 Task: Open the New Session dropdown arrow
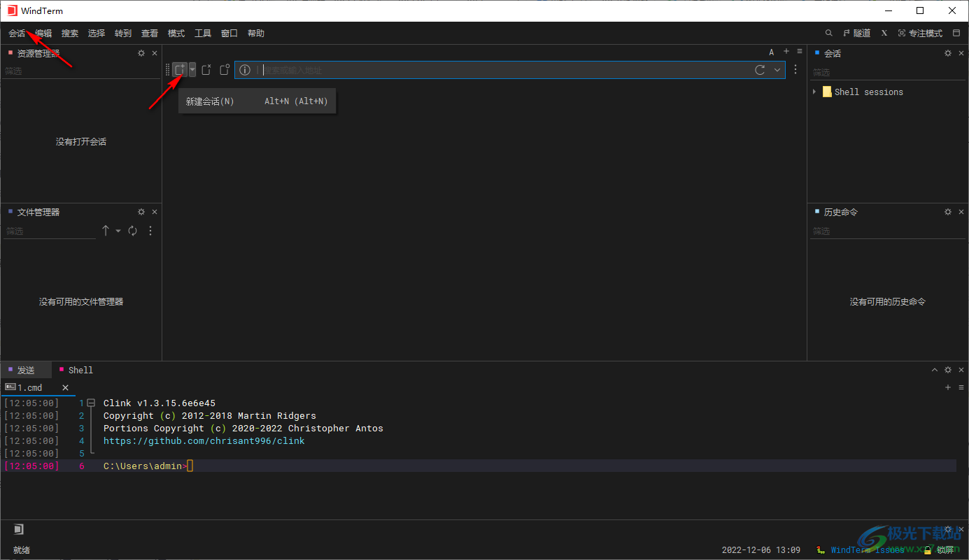coord(192,70)
